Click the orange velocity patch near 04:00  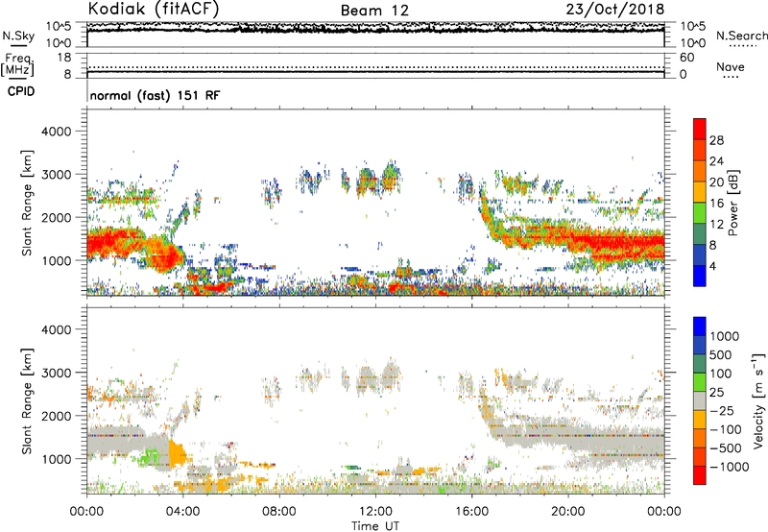coord(177,453)
